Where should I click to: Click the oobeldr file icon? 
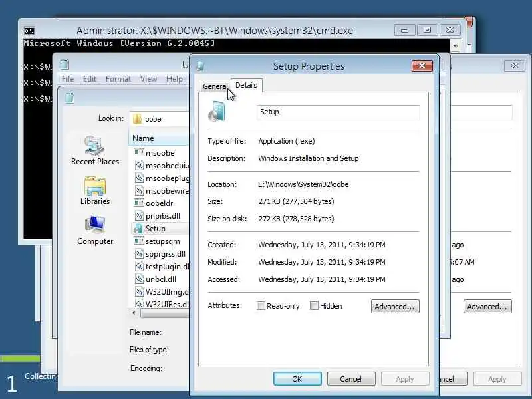(x=138, y=203)
